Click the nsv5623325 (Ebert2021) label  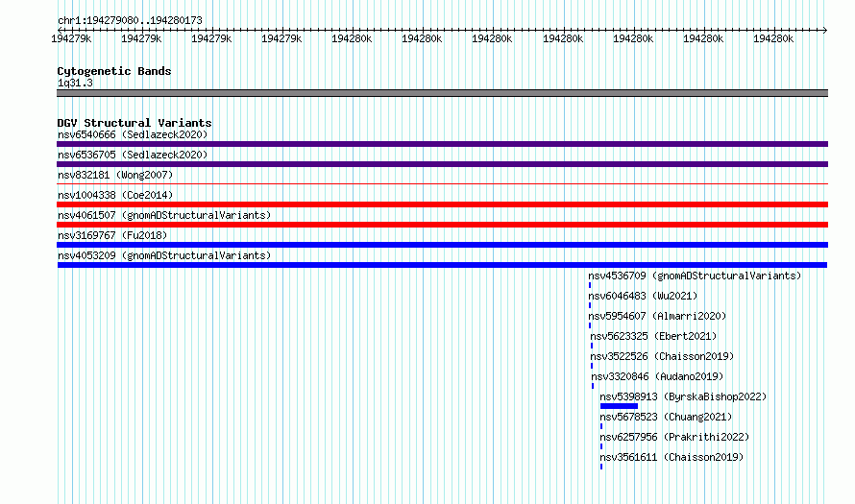pyautogui.click(x=653, y=336)
